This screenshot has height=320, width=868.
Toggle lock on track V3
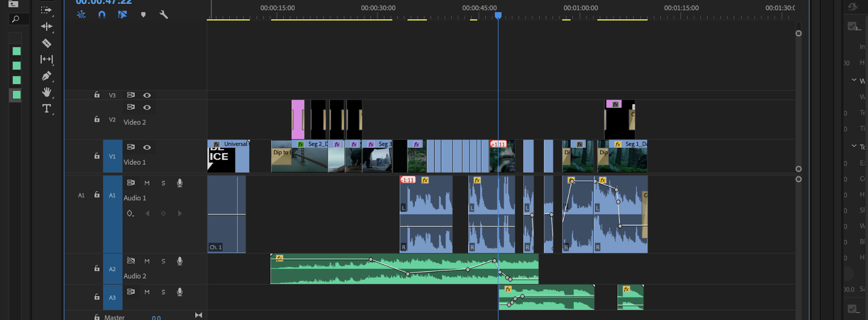(97, 95)
